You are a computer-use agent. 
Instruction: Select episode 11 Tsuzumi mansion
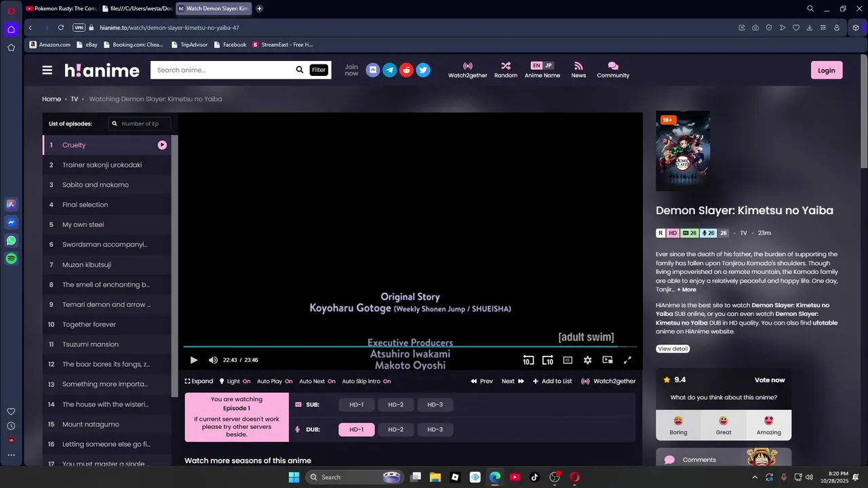coord(107,344)
